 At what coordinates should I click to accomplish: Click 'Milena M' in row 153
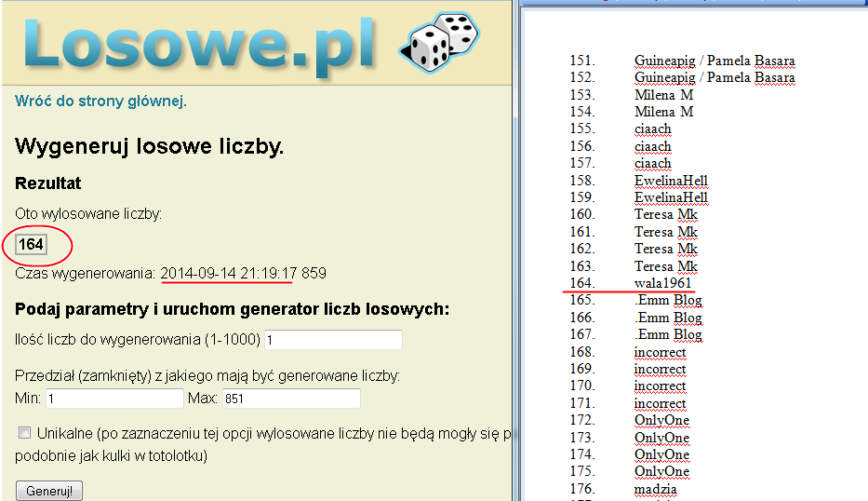pyautogui.click(x=663, y=95)
